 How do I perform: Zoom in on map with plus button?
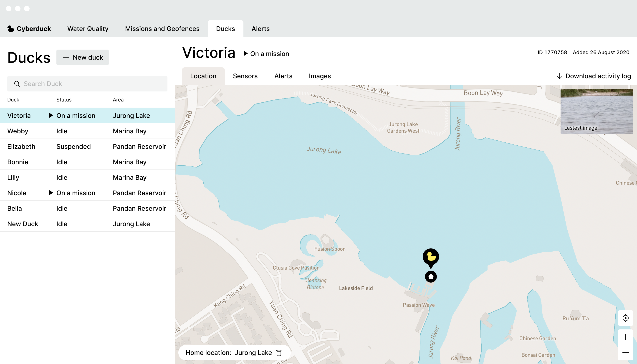(625, 337)
